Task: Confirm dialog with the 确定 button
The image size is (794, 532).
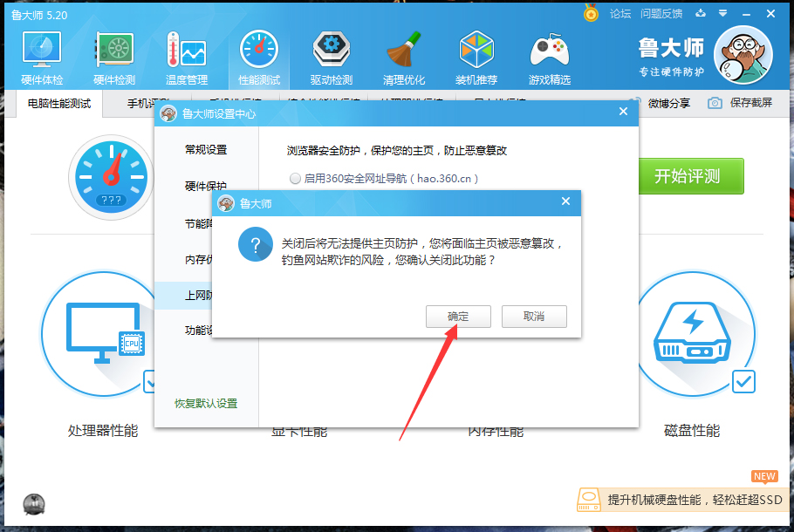Action: tap(458, 317)
